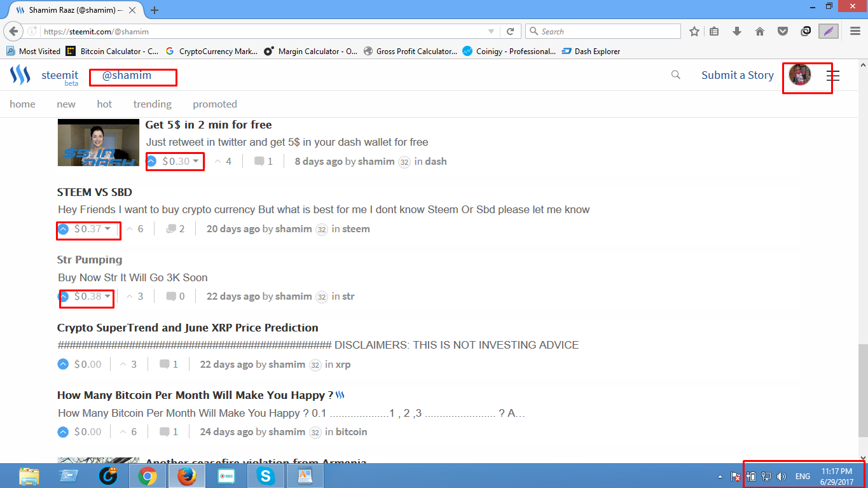Show voters list on STEEM VS SBD
The width and height of the screenshot is (868, 488).
pyautogui.click(x=134, y=229)
